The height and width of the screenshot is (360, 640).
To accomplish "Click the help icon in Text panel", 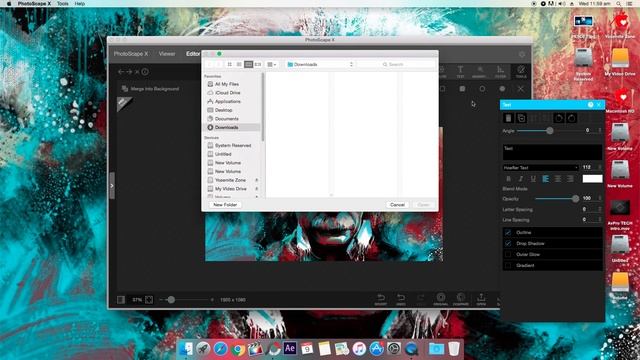I will (x=590, y=105).
